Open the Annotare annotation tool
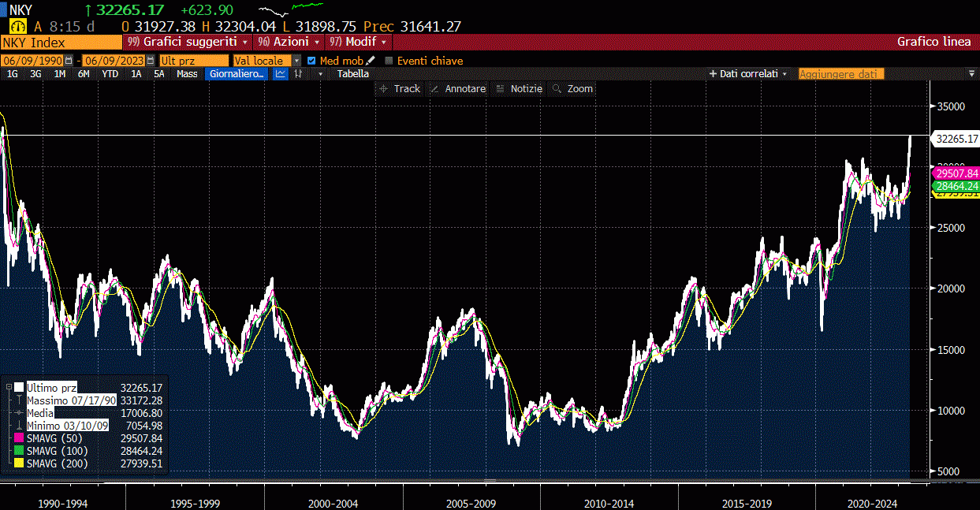Viewport: 980px width, 510px height. point(457,89)
